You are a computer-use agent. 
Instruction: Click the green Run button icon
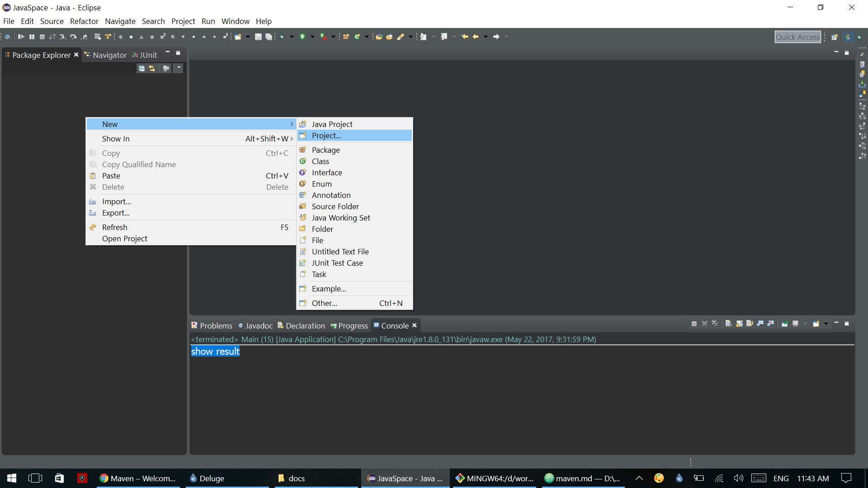coord(302,37)
